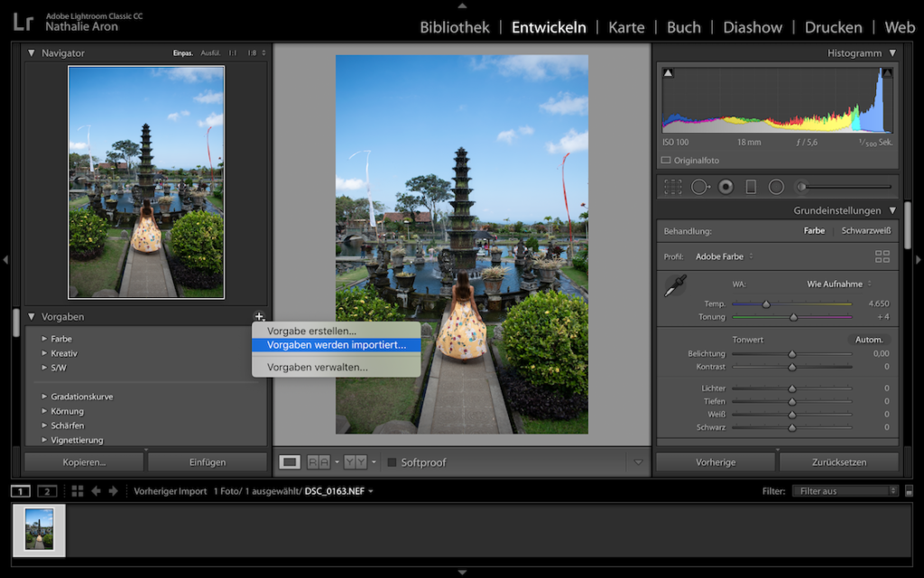Expand the Farbe preset folder
This screenshot has height=578, width=924.
(x=44, y=339)
